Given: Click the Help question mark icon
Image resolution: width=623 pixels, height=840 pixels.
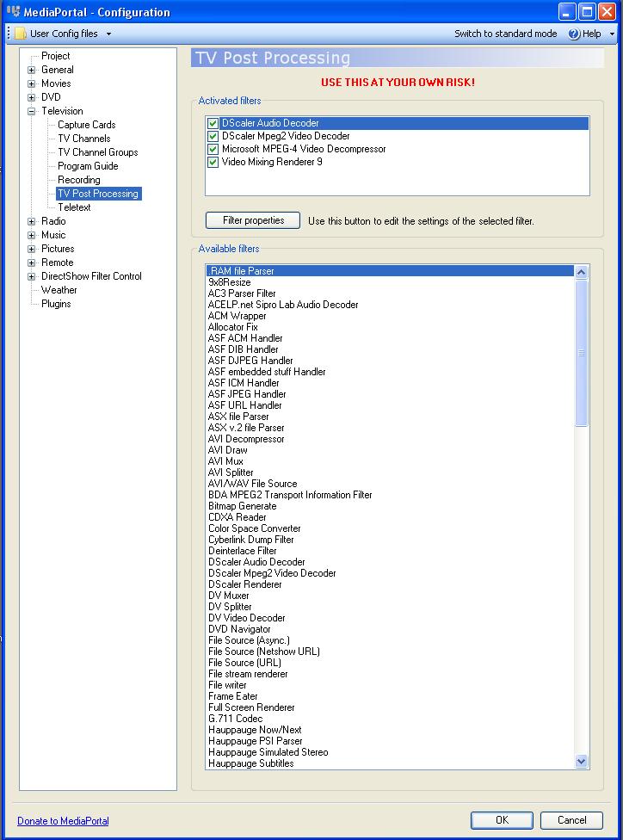Looking at the screenshot, I should [x=574, y=34].
